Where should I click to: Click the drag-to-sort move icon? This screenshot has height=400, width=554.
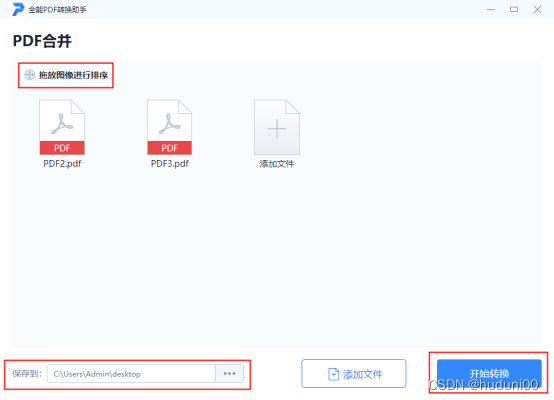pos(30,75)
